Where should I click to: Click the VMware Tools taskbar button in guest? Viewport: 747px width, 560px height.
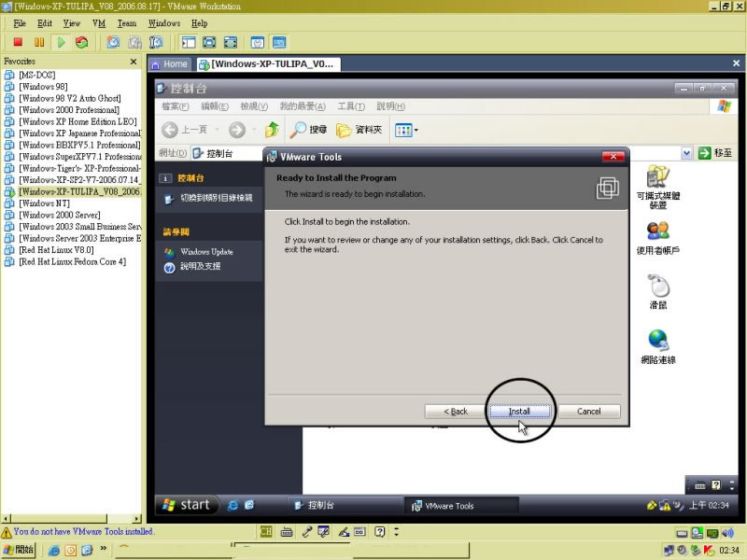click(461, 506)
